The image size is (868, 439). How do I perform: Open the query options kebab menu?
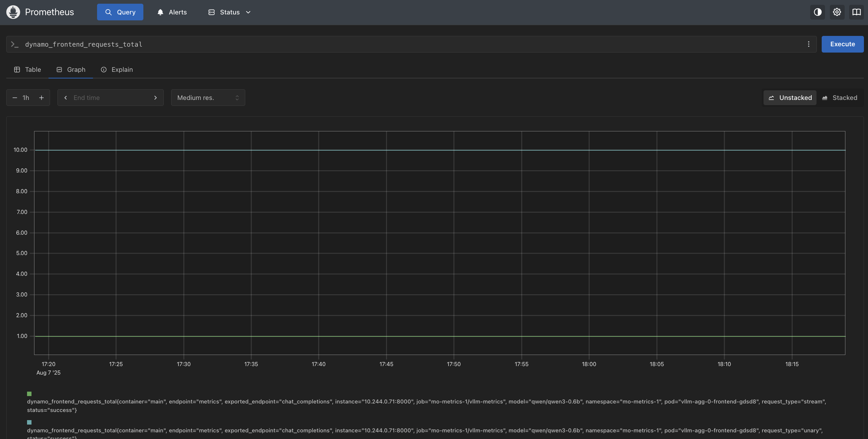809,44
